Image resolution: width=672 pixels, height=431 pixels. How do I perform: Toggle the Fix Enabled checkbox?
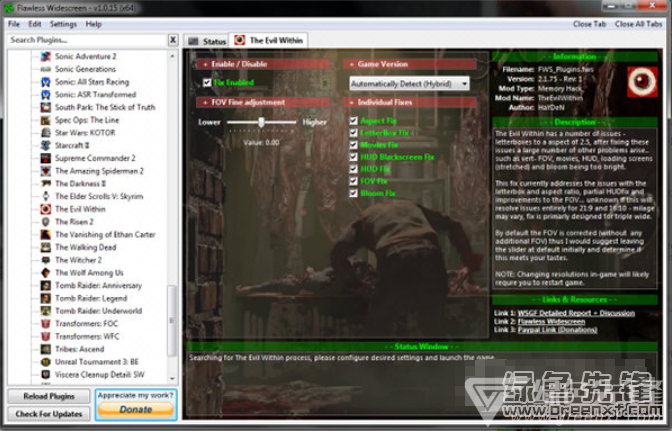click(x=207, y=82)
